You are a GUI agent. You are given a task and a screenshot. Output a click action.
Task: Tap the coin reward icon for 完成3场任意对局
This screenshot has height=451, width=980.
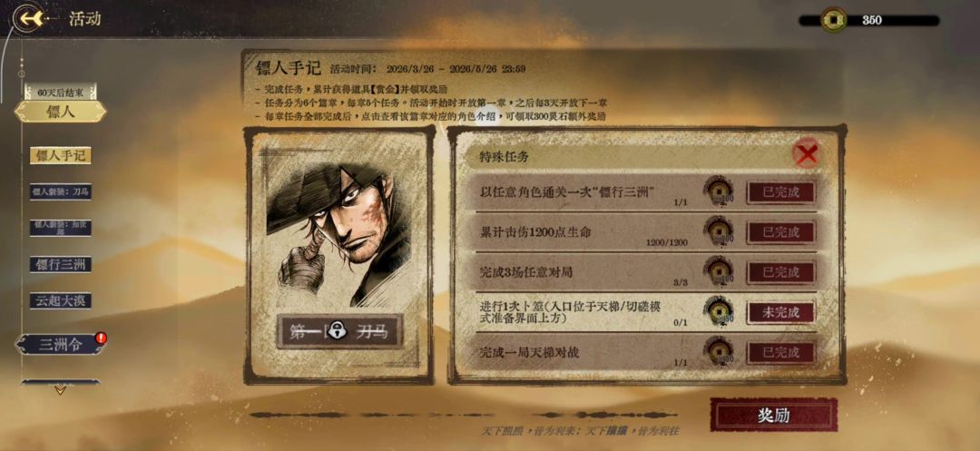pos(719,271)
